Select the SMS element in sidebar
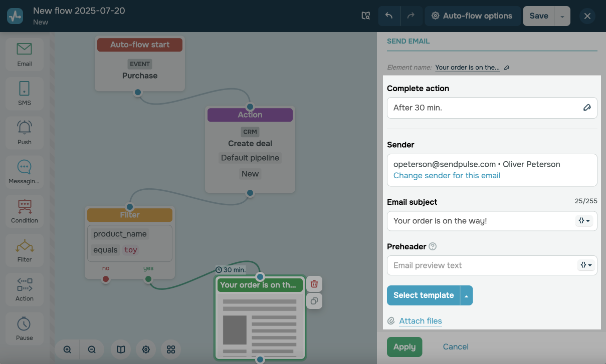This screenshot has height=364, width=606. pyautogui.click(x=24, y=93)
